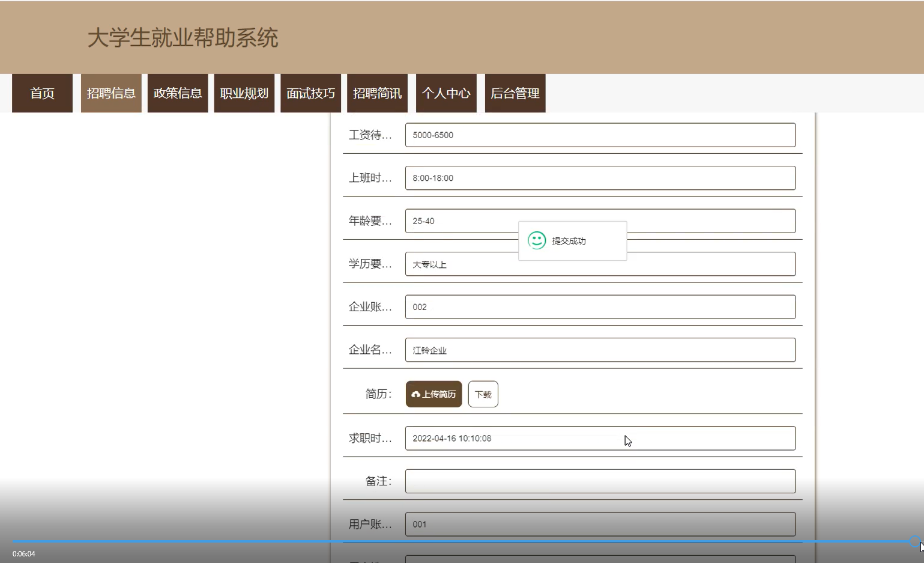Open the 政策信息 section

(x=178, y=93)
